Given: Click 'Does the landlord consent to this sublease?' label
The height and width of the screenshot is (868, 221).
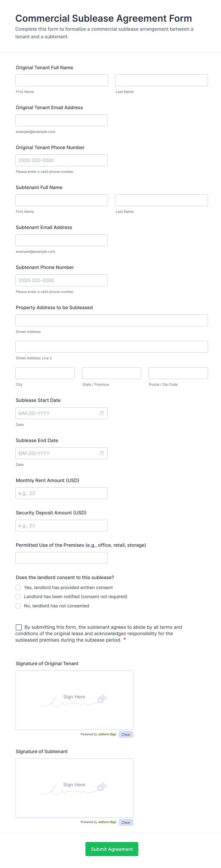Looking at the screenshot, I should click(x=65, y=577).
